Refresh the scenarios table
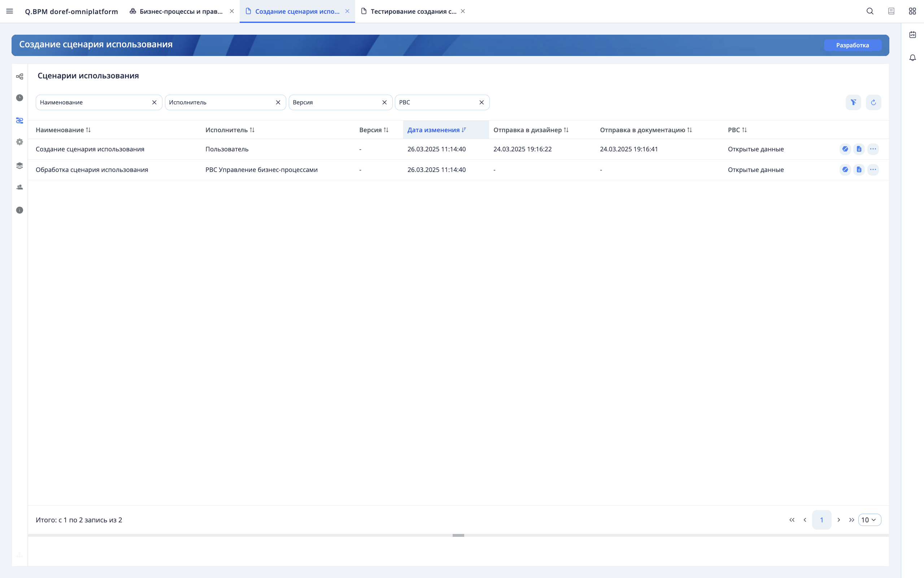This screenshot has width=924, height=578. point(873,103)
